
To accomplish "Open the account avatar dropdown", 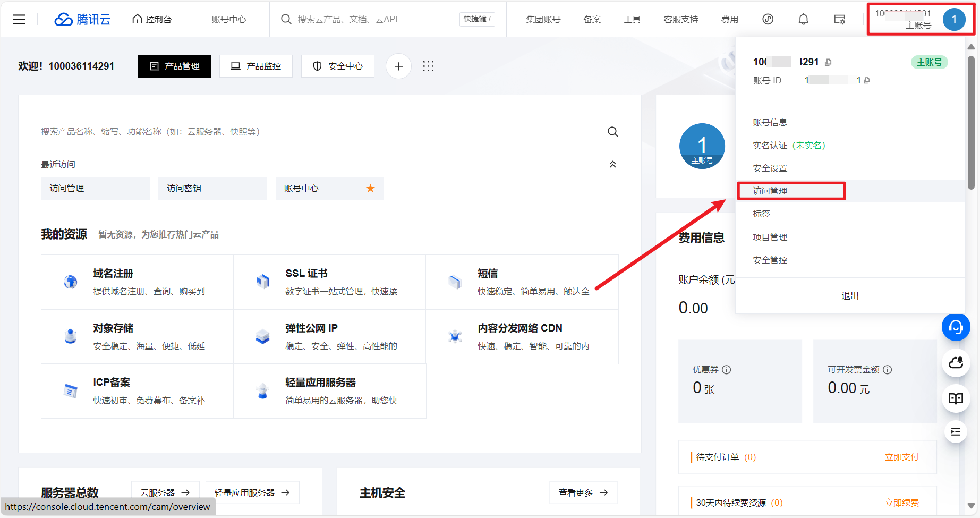I will tap(955, 19).
